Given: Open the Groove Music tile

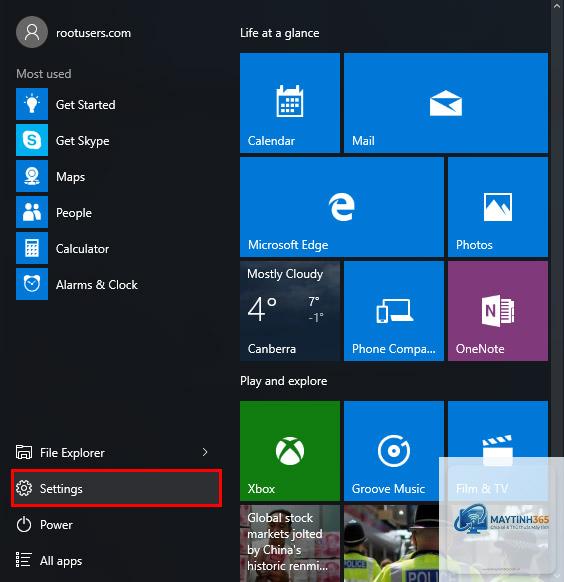Looking at the screenshot, I should (394, 451).
